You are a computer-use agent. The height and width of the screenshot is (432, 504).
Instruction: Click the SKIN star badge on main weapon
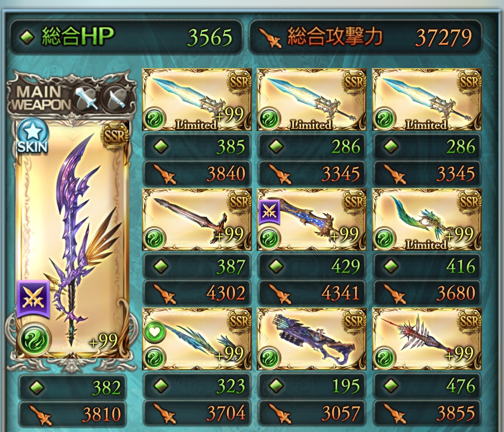[x=33, y=136]
